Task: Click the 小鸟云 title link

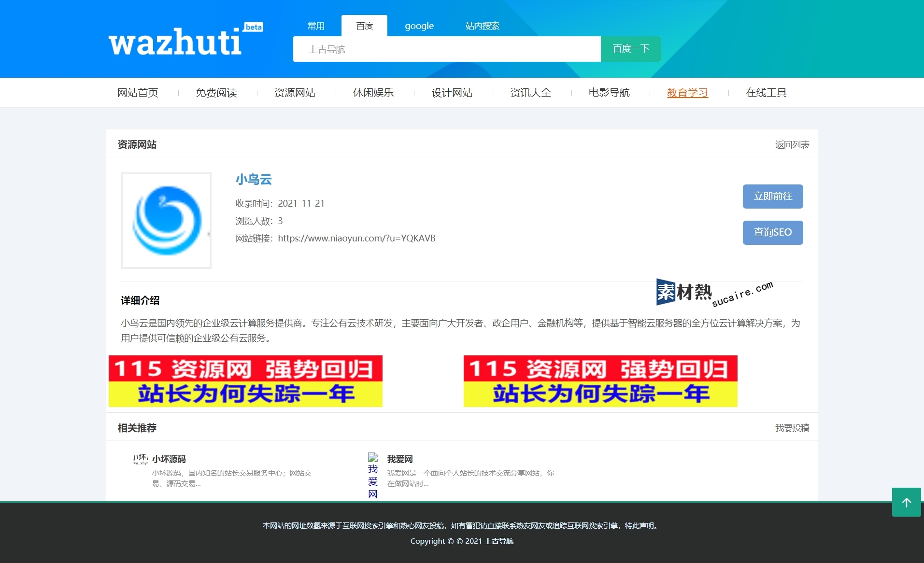Action: click(x=254, y=180)
